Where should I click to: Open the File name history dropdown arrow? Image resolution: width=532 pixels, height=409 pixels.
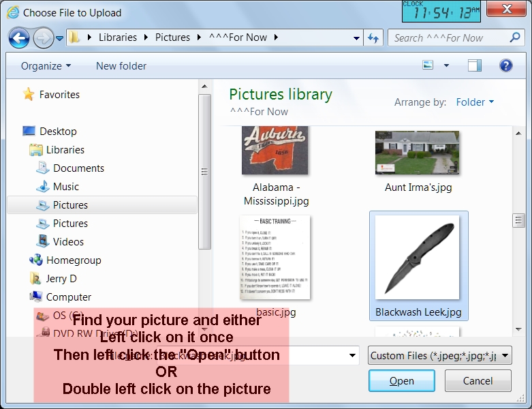coord(352,355)
